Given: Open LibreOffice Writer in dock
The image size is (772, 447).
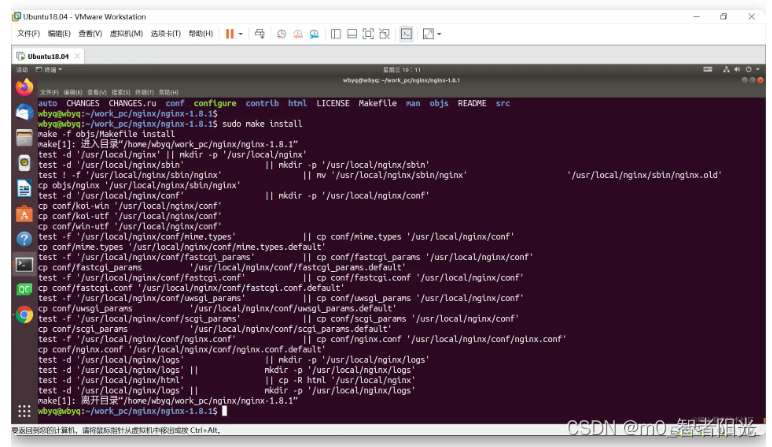Looking at the screenshot, I should (x=24, y=189).
